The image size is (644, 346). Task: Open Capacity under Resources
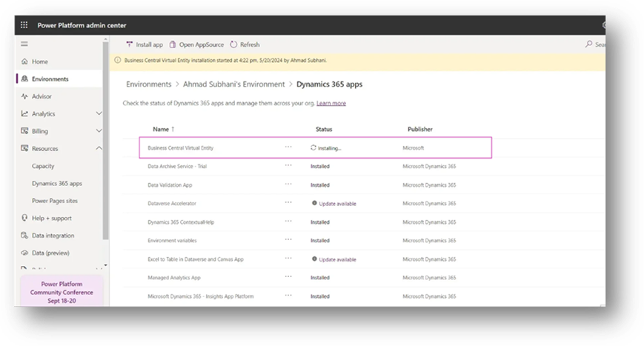[43, 166]
